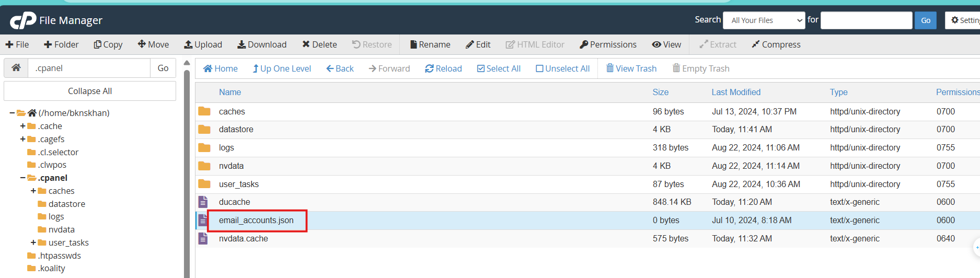Click the search text field

(867, 20)
